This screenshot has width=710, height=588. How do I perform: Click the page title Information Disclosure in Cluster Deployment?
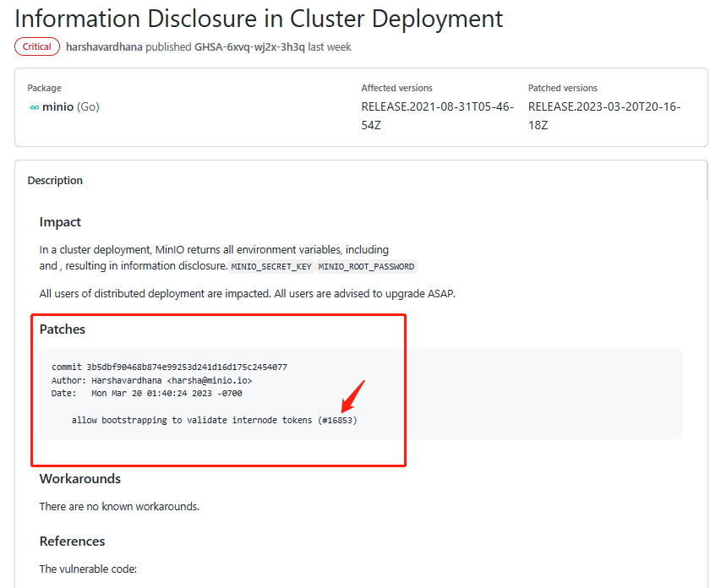click(x=259, y=19)
